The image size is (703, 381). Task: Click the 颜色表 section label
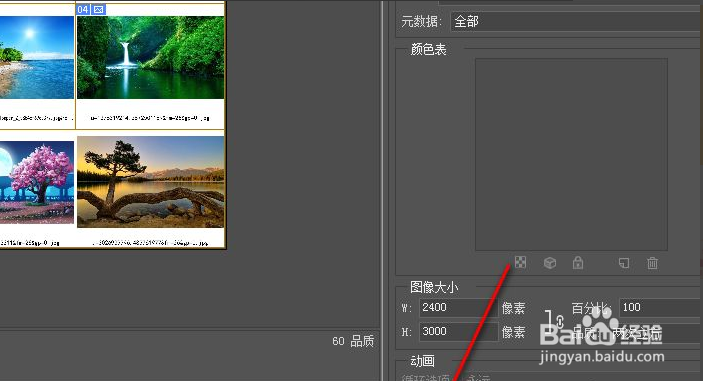428,49
